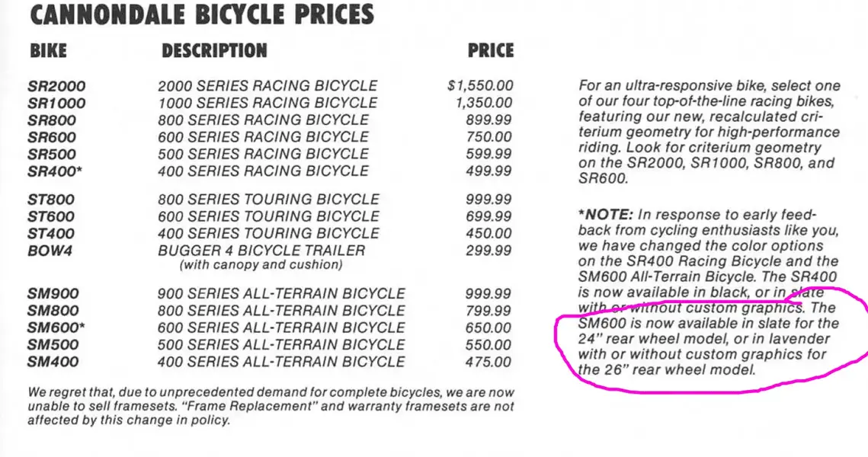This screenshot has width=868, height=457.
Task: Click the SM600* model code
Action: click(56, 328)
